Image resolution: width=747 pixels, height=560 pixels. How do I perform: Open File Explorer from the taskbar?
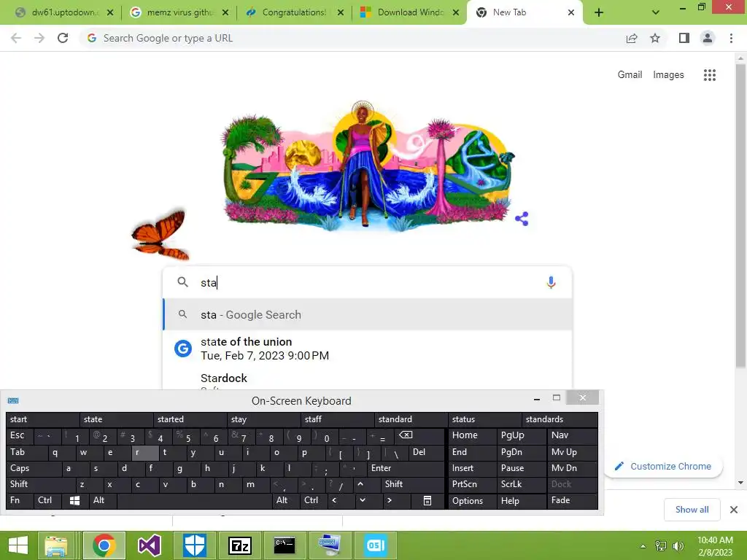click(x=56, y=545)
